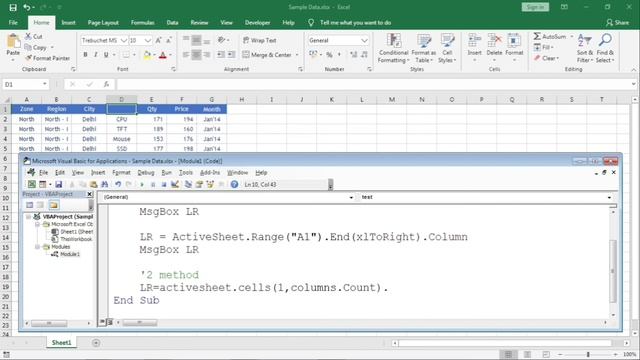Screen dimensions: 640x360
Task: Collapse the Modules folder in project tree
Action: (x=37, y=247)
